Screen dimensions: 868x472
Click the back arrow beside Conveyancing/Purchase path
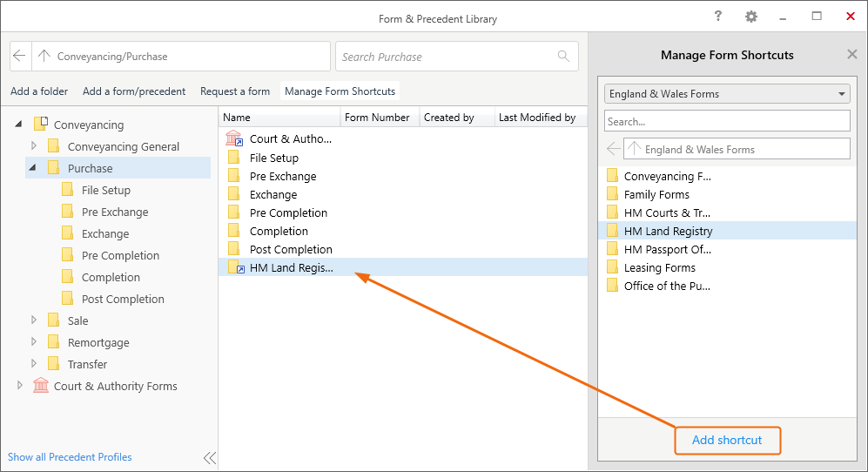tap(19, 56)
